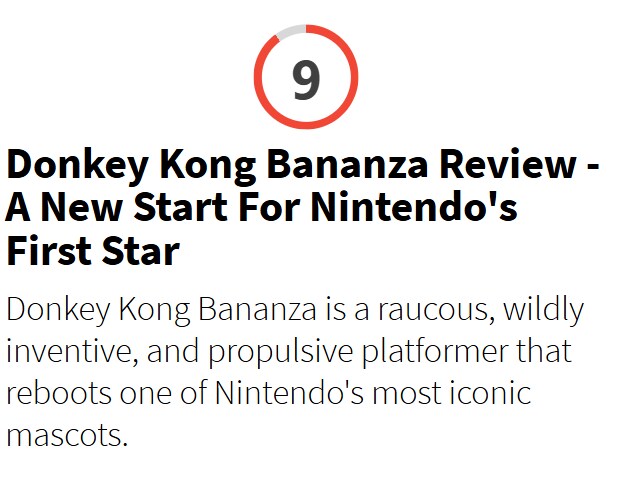Click 'propulsive' in the summary text
The width and height of the screenshot is (622, 498).
pyautogui.click(x=280, y=353)
